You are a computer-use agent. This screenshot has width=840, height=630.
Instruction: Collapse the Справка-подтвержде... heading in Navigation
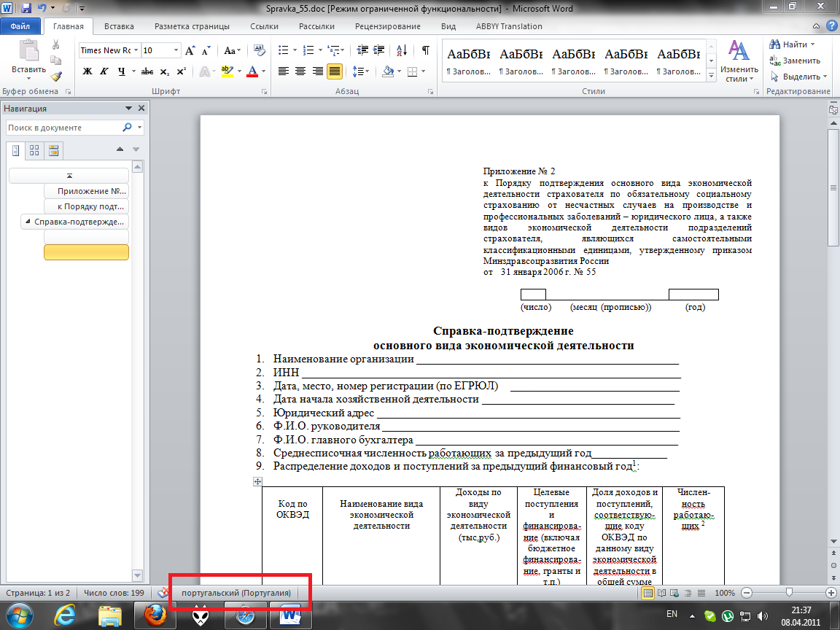pyautogui.click(x=28, y=222)
